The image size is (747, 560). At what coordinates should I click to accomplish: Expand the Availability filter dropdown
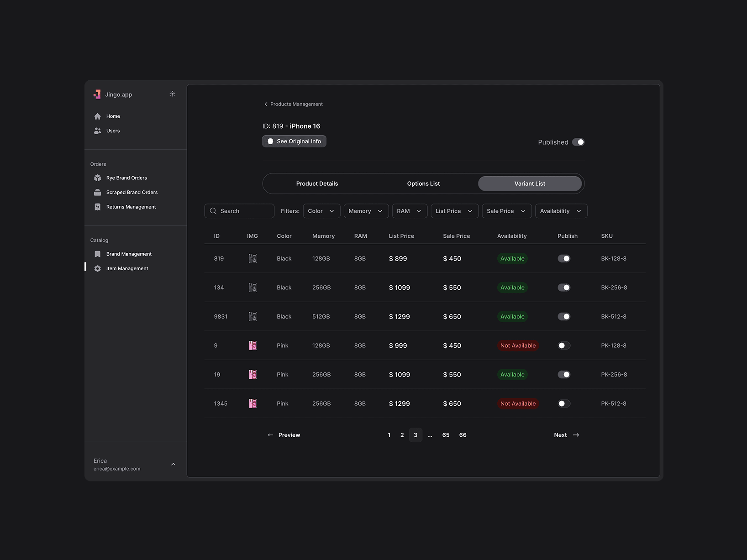coord(561,211)
